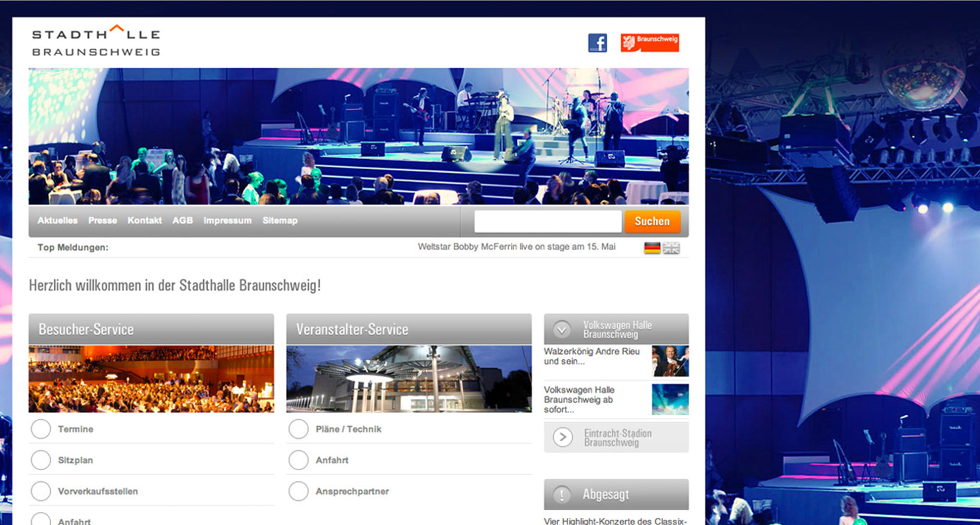Click the Ansprechpartner circle bullet
Image resolution: width=980 pixels, height=525 pixels.
(x=299, y=491)
